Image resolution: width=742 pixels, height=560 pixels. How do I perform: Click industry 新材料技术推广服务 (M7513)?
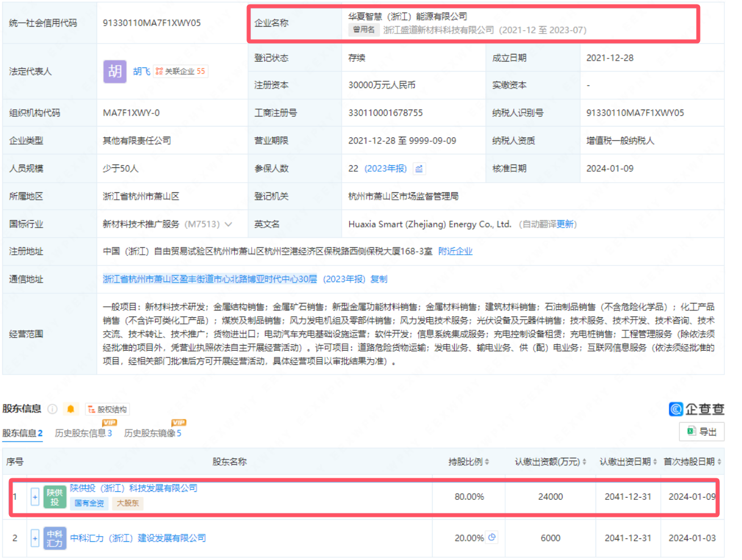161,224
